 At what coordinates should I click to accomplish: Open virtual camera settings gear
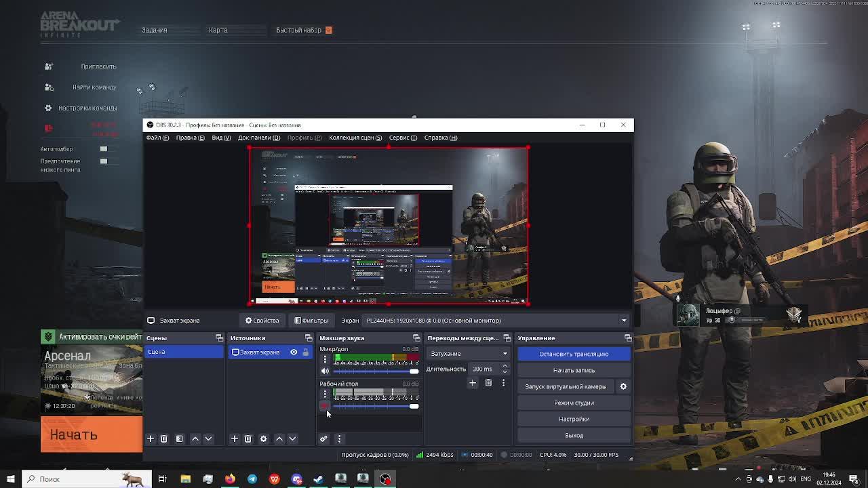click(623, 386)
